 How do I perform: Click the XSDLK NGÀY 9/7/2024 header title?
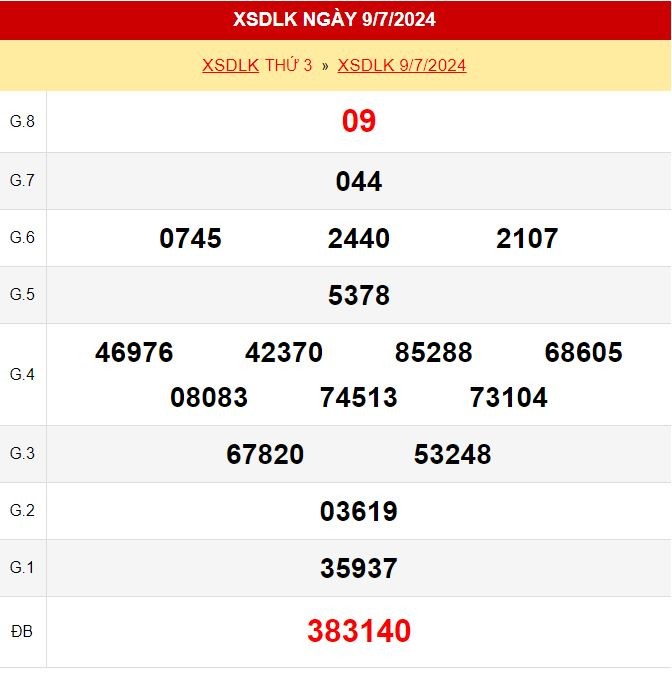(x=334, y=19)
